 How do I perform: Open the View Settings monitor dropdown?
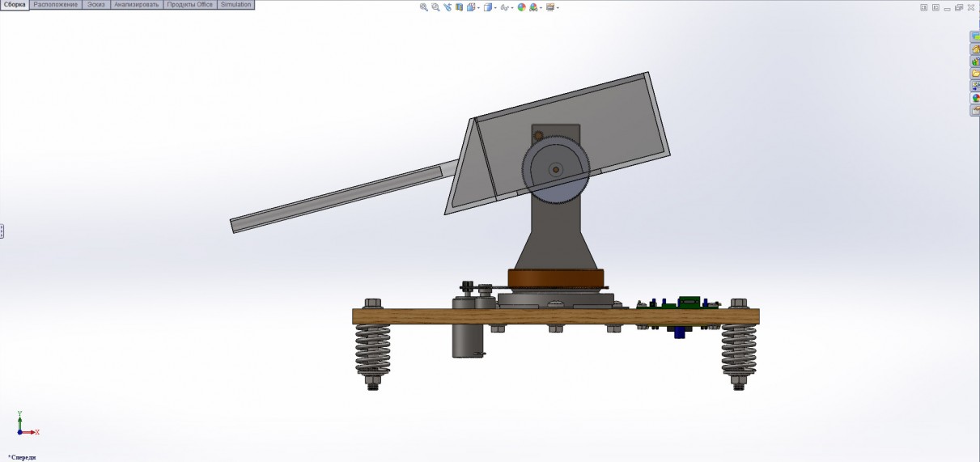[558, 8]
